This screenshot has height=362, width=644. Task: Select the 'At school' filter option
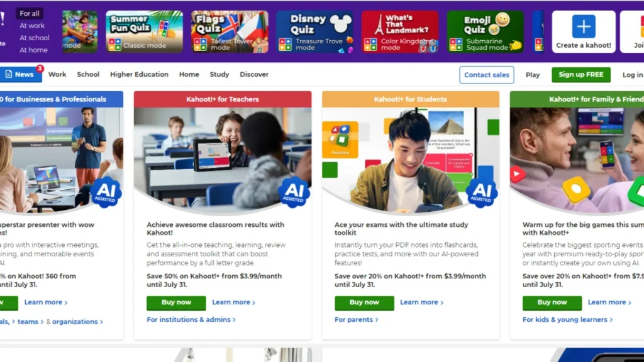[x=35, y=38]
